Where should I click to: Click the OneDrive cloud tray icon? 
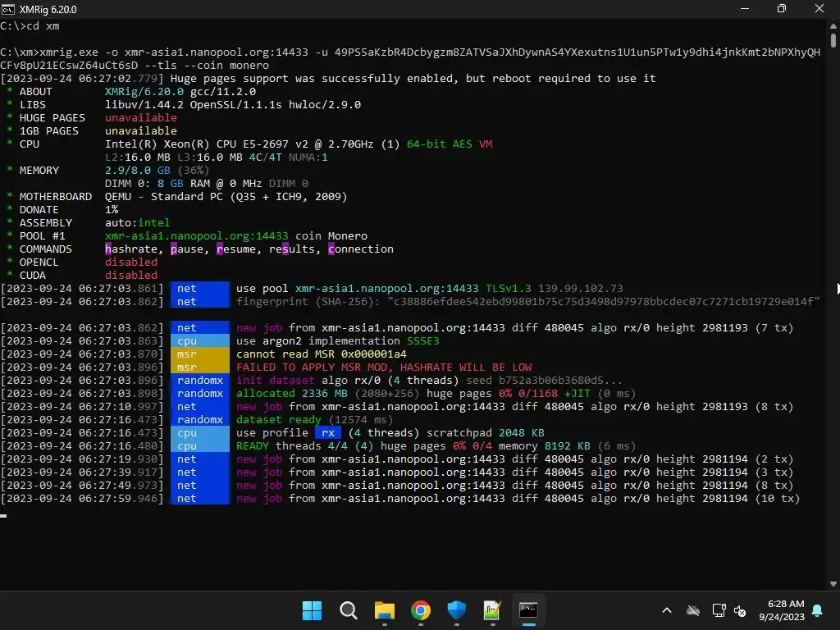coord(693,610)
